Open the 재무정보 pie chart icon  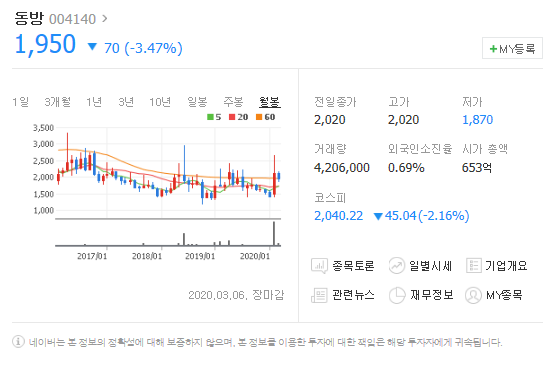(x=397, y=295)
